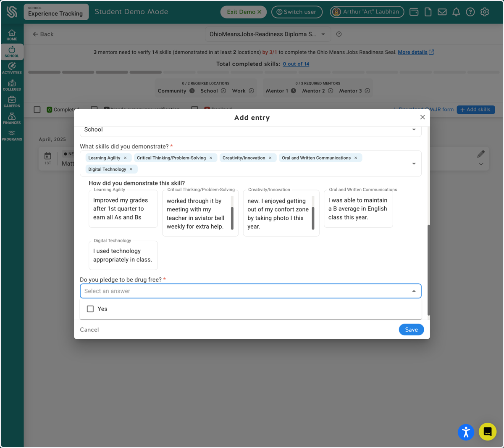Viewport: 504px width, 448px height.
Task: Close the Add entry dialog
Action: [423, 117]
